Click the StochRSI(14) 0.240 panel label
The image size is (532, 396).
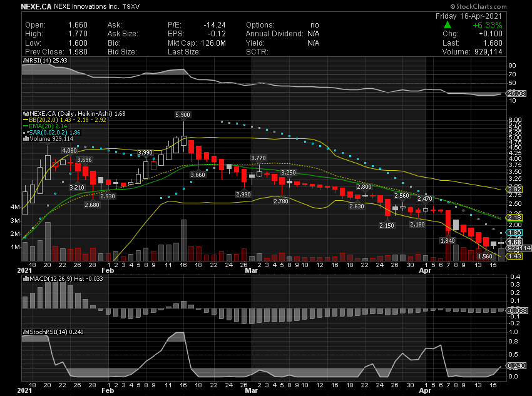(56, 332)
